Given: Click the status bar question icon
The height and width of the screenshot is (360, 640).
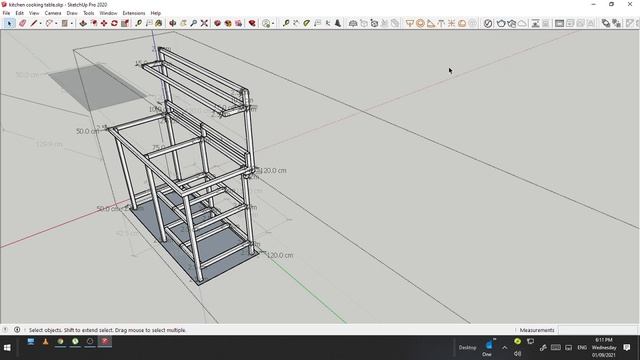Looking at the screenshot, I should coord(5,329).
